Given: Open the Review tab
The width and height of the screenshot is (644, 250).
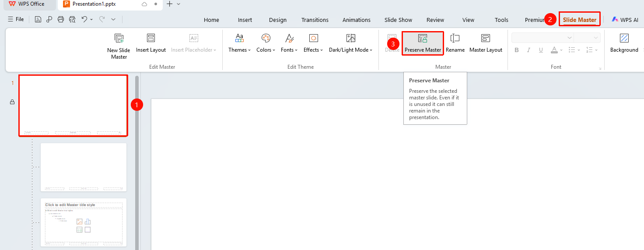Looking at the screenshot, I should tap(435, 20).
